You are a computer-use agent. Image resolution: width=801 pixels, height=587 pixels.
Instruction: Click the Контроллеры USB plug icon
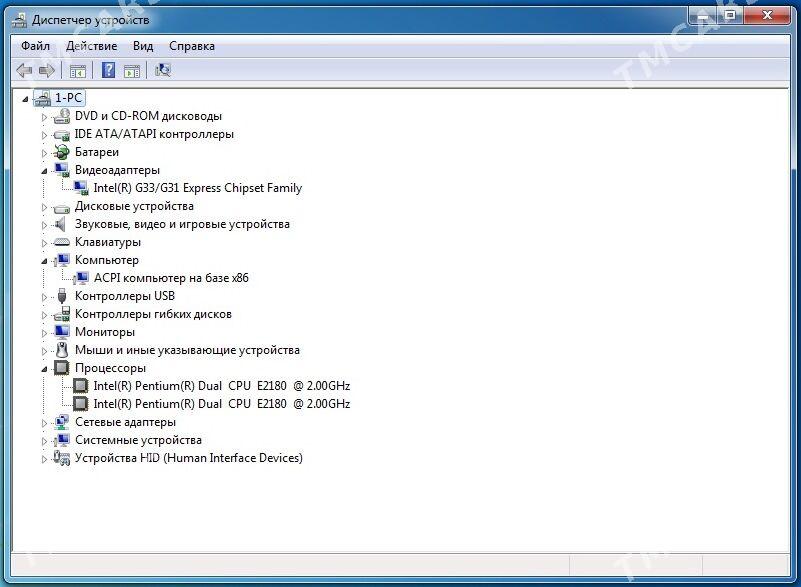(x=62, y=296)
